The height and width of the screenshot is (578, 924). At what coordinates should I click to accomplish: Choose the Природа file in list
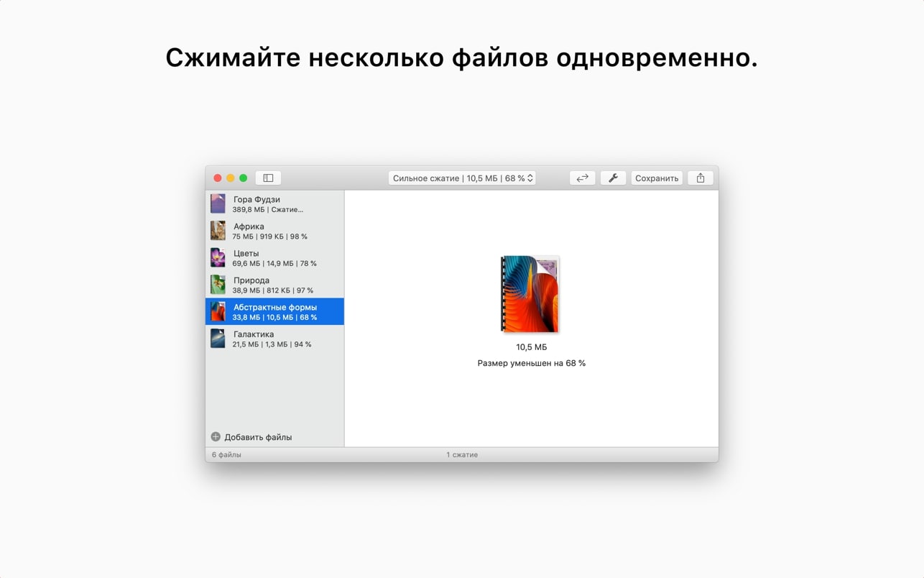point(274,285)
